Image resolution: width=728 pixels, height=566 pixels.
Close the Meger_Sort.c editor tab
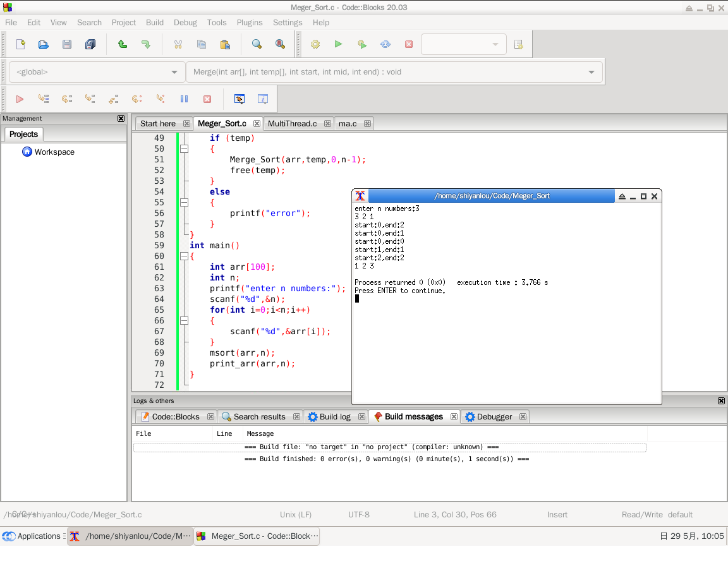257,123
